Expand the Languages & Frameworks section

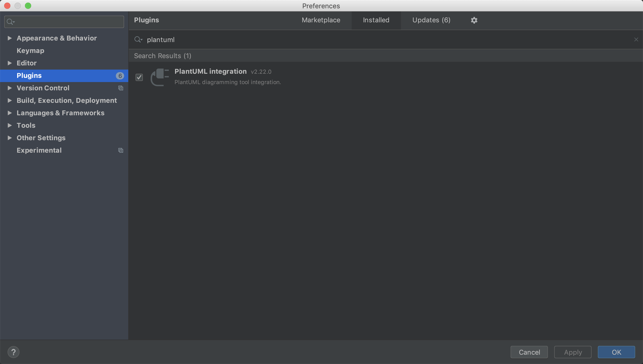(9, 113)
